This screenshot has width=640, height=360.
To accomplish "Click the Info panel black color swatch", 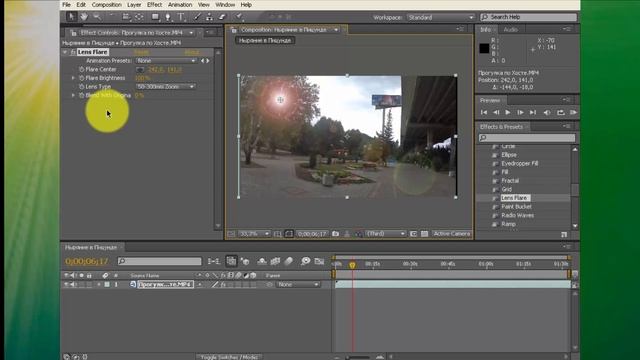I will [x=484, y=49].
